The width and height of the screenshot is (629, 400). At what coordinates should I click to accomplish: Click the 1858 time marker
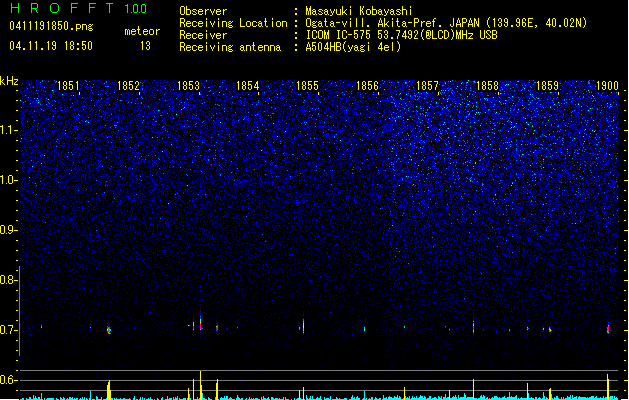(x=487, y=86)
